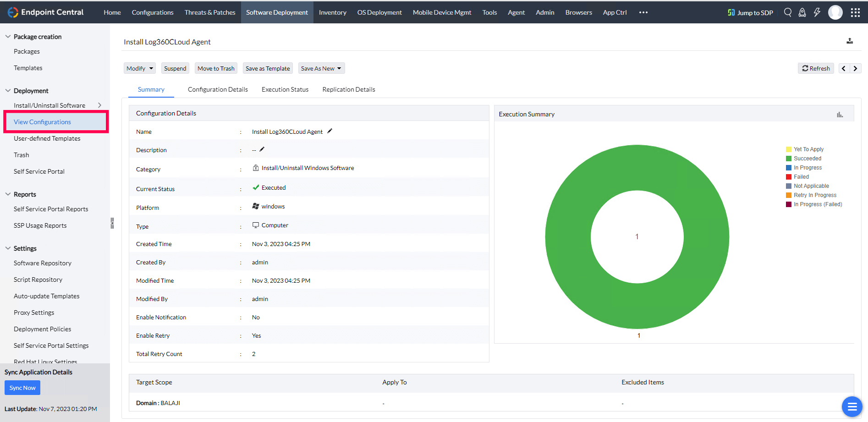868x422 pixels.
Task: Open the user profile avatar
Action: point(835,12)
